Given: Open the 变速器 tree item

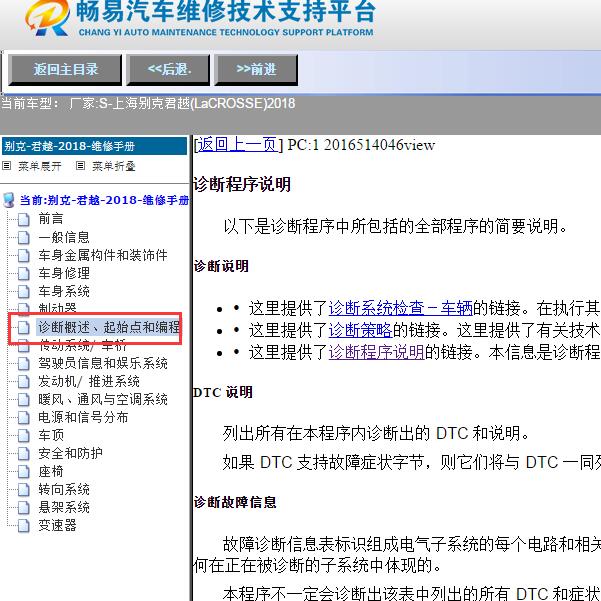Looking at the screenshot, I should 57,525.
